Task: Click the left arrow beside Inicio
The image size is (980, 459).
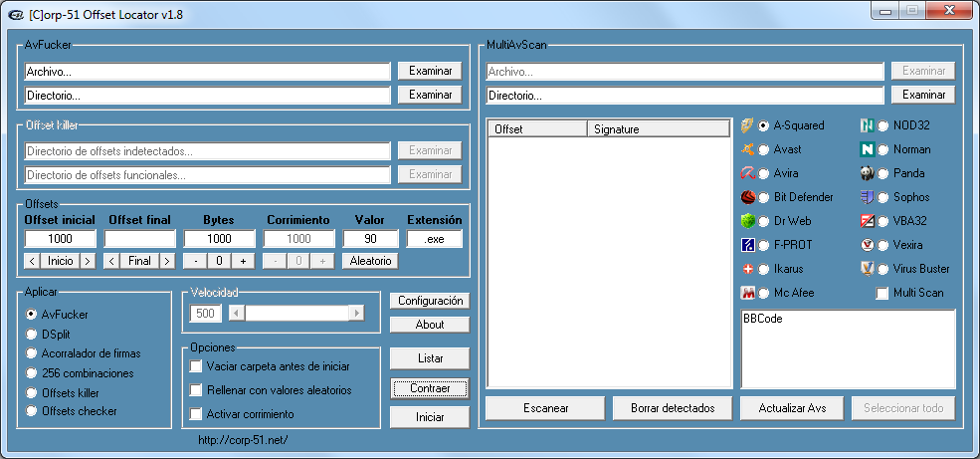Action: (33, 261)
